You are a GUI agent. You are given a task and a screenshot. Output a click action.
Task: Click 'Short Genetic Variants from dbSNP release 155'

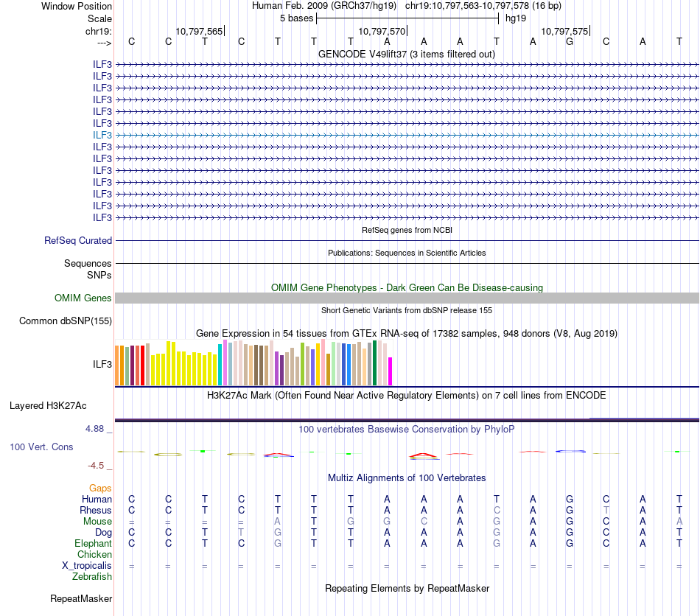[x=407, y=310]
